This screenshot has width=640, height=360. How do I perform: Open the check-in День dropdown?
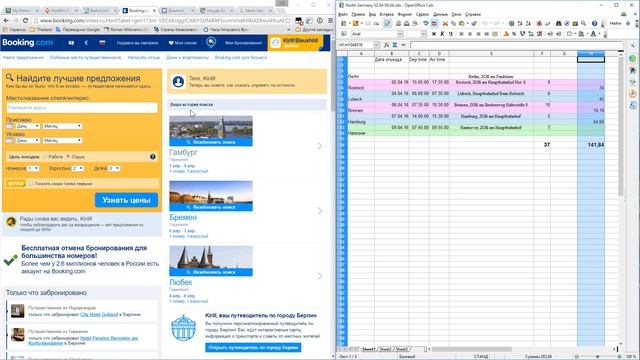point(28,126)
